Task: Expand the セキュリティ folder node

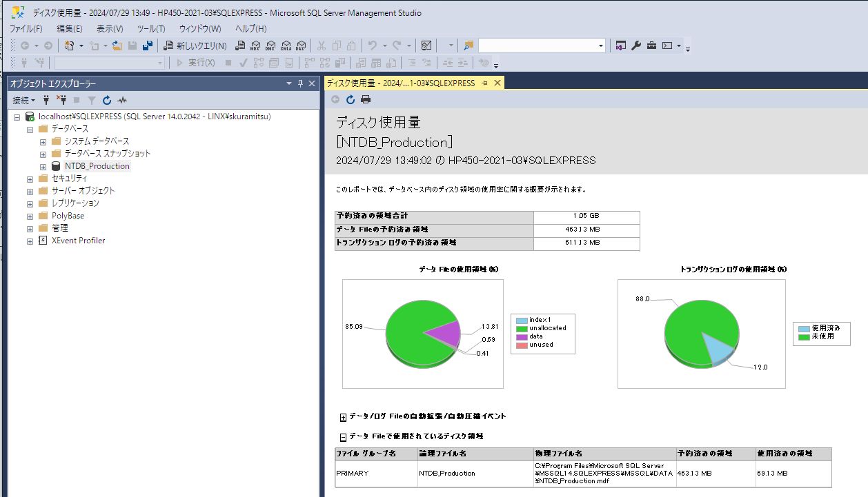Action: pos(30,179)
